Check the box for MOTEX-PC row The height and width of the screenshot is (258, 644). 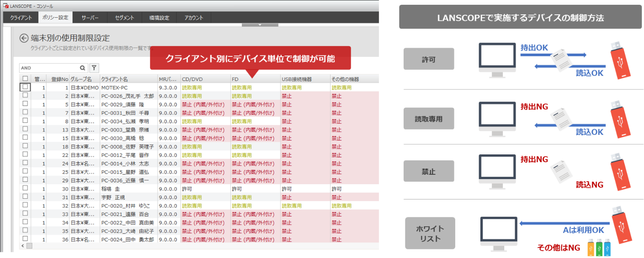25,87
